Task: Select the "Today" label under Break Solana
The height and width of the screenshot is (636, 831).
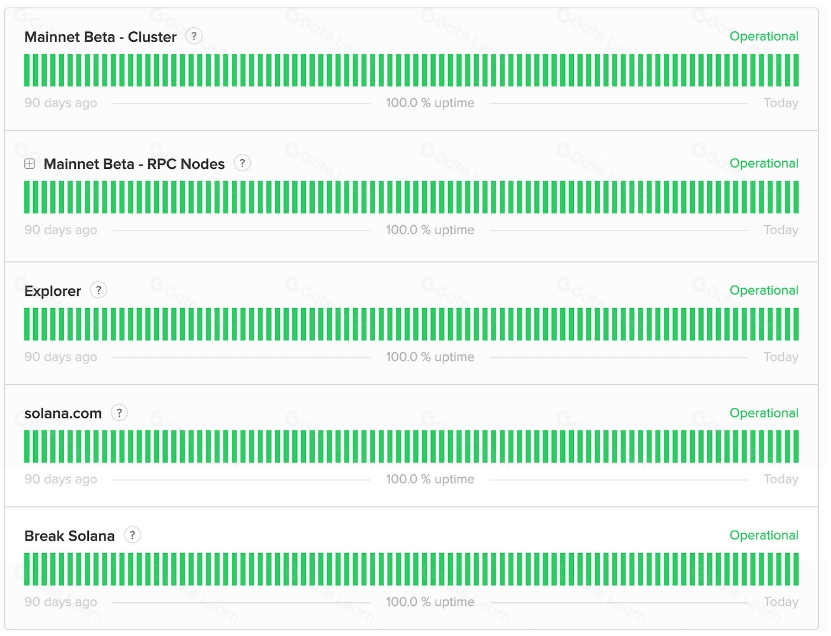Action: [781, 602]
